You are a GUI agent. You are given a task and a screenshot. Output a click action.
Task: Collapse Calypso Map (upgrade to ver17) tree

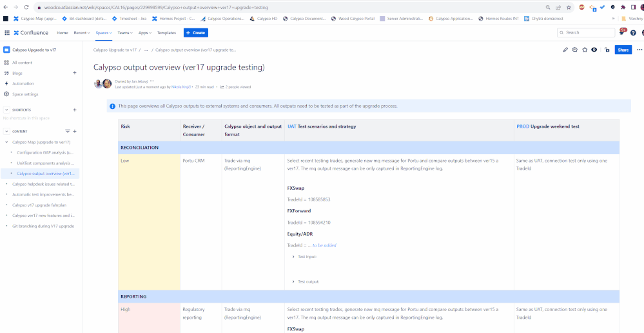coord(6,142)
